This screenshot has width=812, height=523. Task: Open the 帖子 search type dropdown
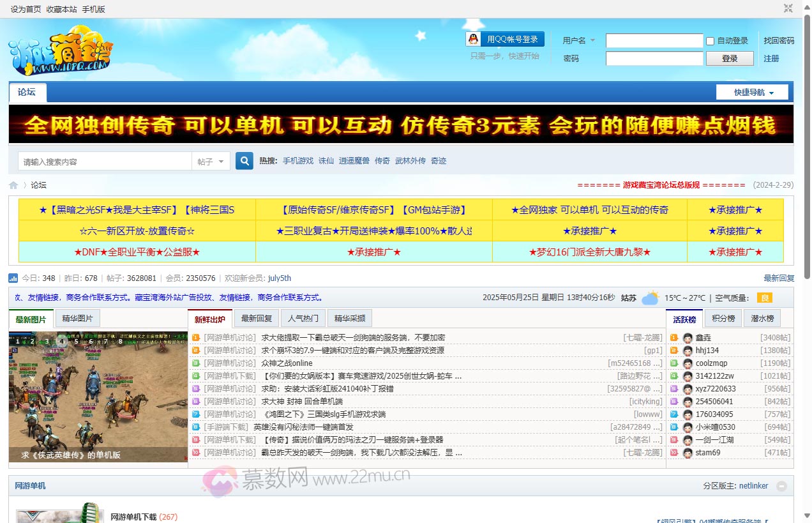[211, 161]
